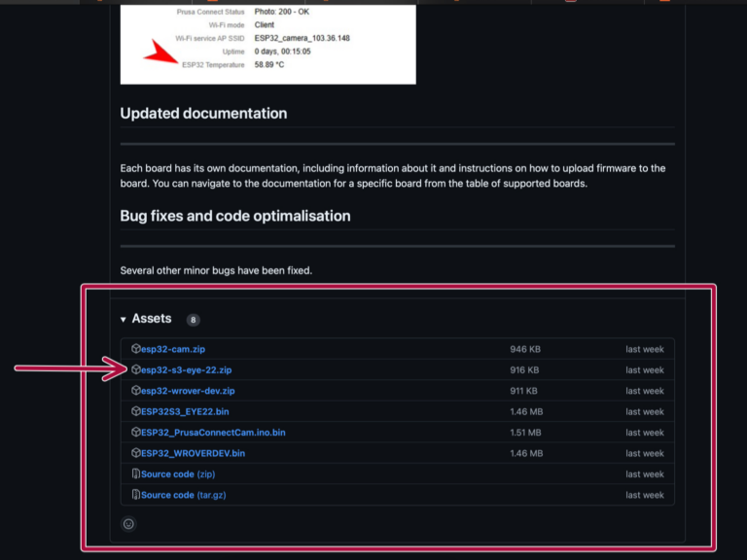Screen dimensions: 747x560
Task: Collapse the Assets section using its triangle
Action: pos(124,319)
